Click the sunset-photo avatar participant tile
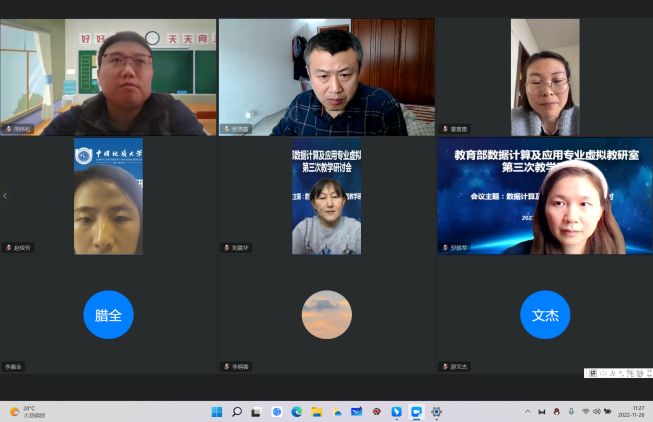This screenshot has height=422, width=653. pos(327,315)
